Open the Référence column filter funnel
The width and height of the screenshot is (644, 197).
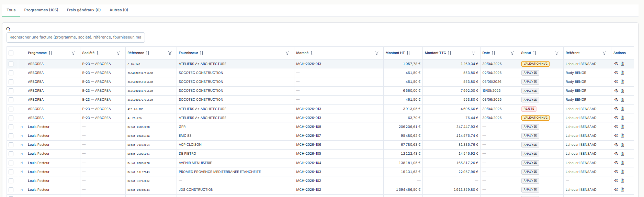pyautogui.click(x=170, y=53)
